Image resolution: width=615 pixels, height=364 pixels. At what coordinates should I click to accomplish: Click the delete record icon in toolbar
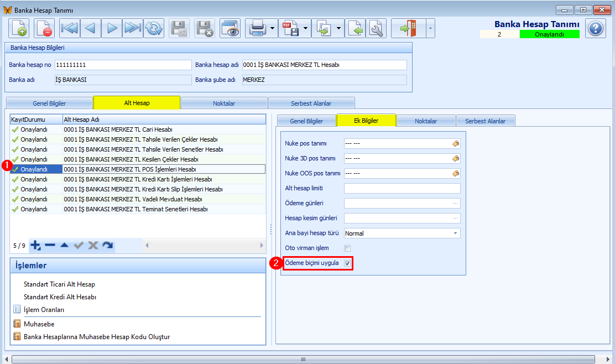pos(44,28)
